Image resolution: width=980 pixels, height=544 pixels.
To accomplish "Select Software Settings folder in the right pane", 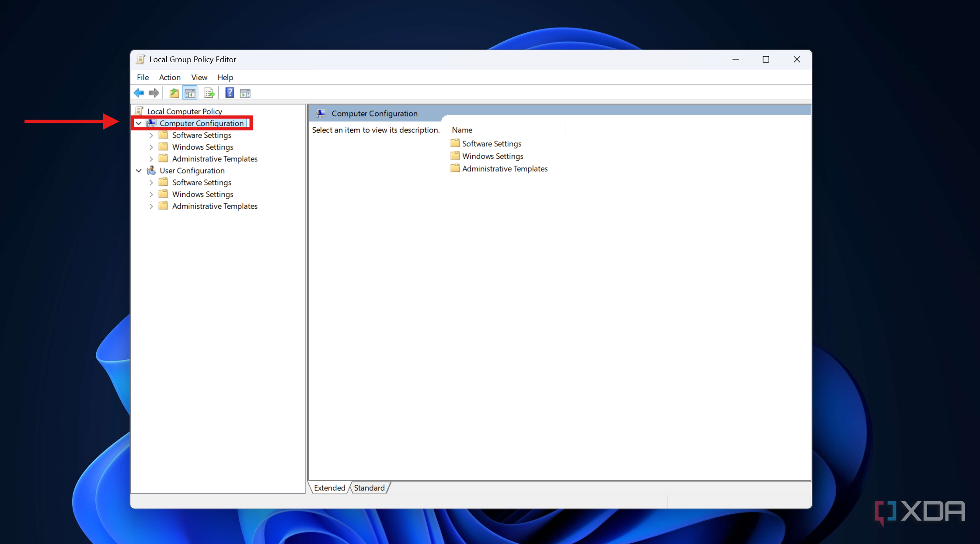I will (492, 144).
